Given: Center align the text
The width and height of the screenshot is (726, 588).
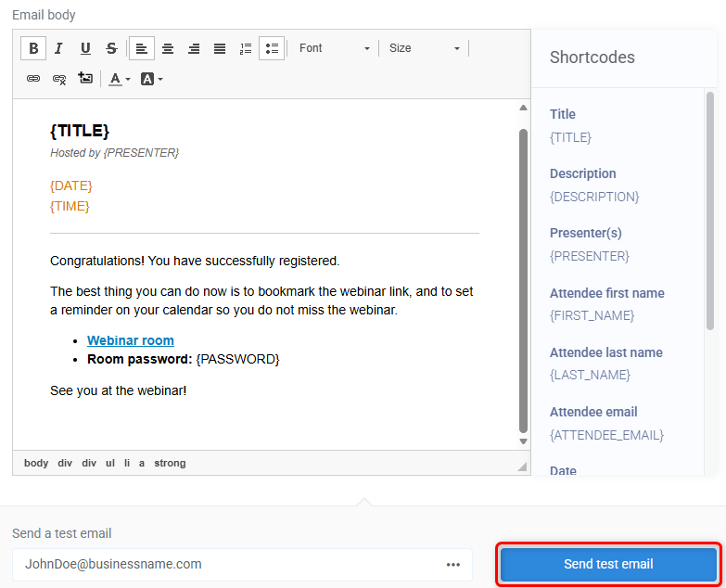Looking at the screenshot, I should click(168, 48).
